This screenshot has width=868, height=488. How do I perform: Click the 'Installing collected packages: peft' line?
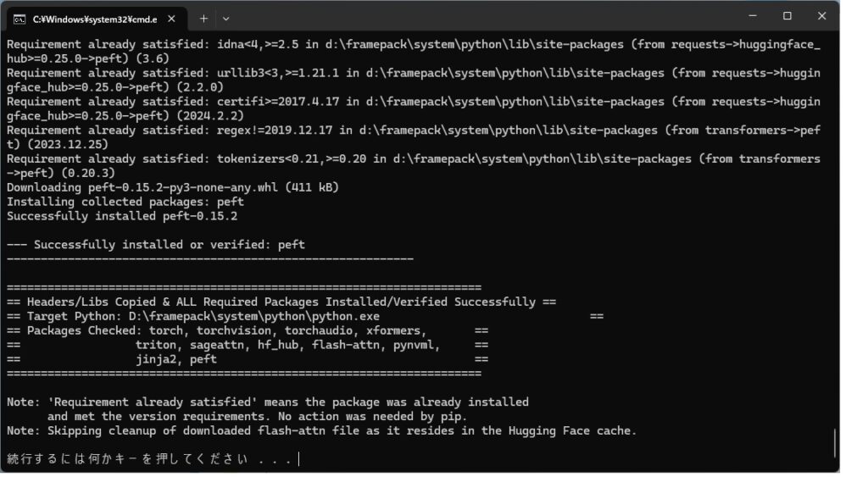pyautogui.click(x=125, y=202)
